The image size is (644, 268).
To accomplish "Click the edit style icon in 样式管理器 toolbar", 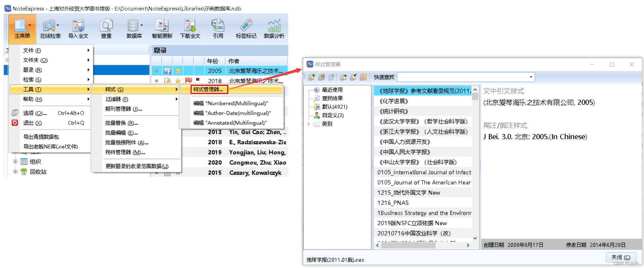I will tap(321, 77).
